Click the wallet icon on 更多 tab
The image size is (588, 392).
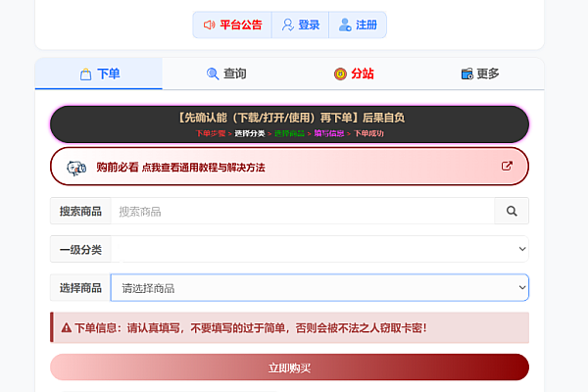coord(467,73)
